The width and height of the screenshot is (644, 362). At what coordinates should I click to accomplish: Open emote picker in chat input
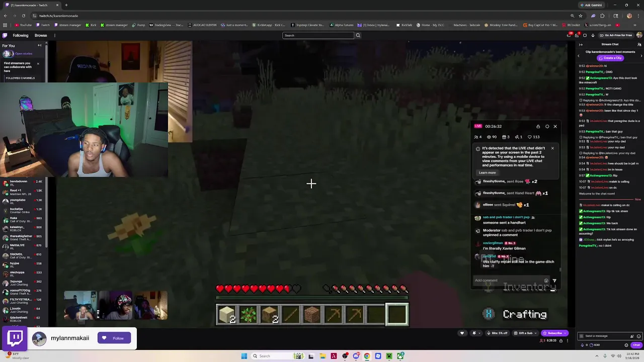[x=638, y=336]
